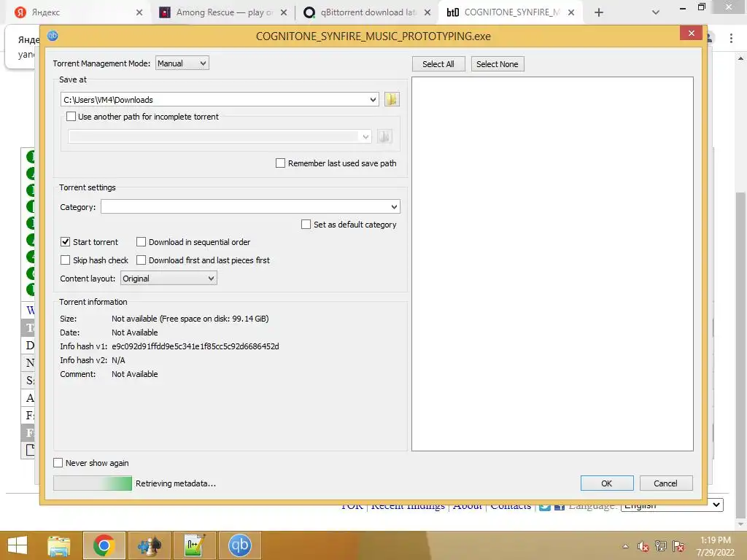Image resolution: width=747 pixels, height=560 pixels.
Task: Open Chrome three-dot menu
Action: 731,38
